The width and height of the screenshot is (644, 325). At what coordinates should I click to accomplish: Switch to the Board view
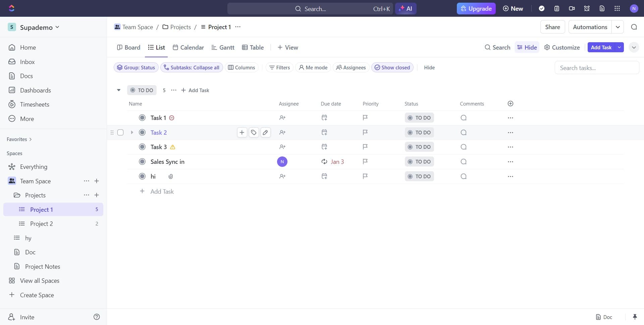click(x=128, y=47)
